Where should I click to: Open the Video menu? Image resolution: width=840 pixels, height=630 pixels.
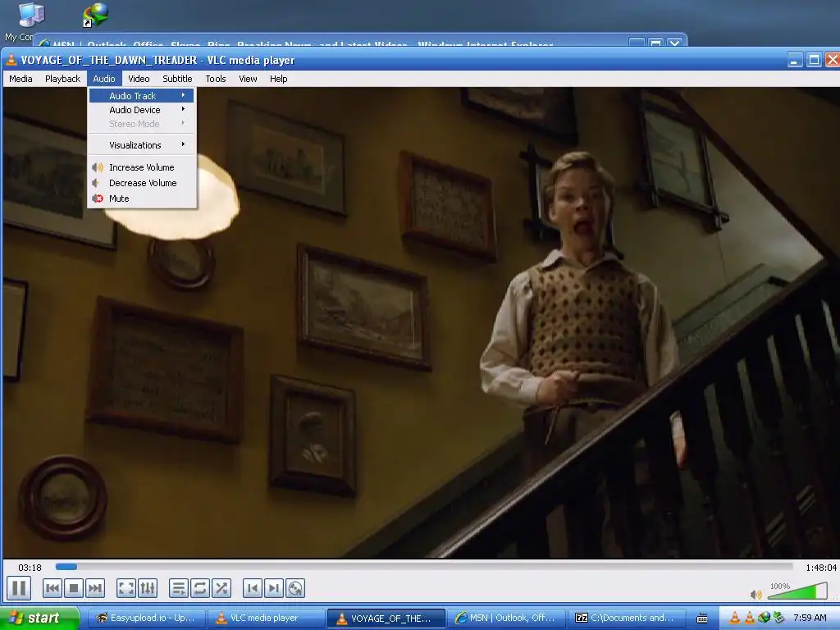139,79
